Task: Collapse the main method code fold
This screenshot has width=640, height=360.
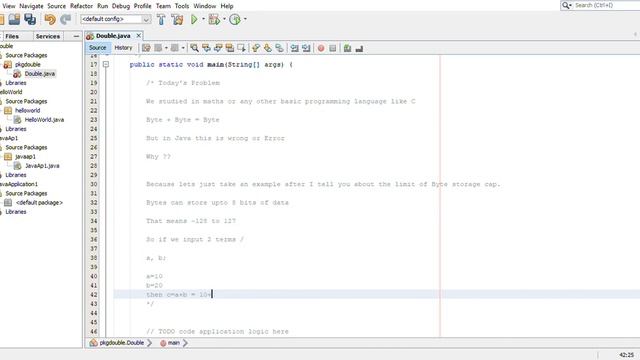Action: [106, 64]
